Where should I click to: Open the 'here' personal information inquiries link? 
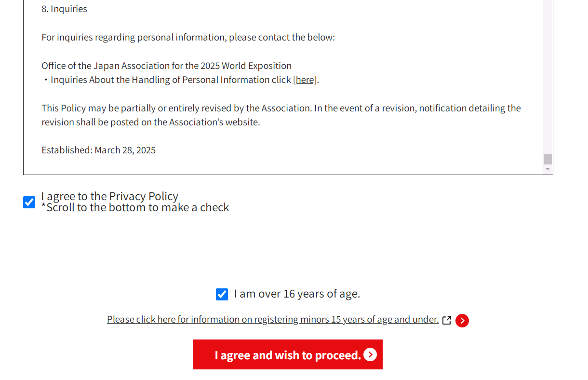305,80
